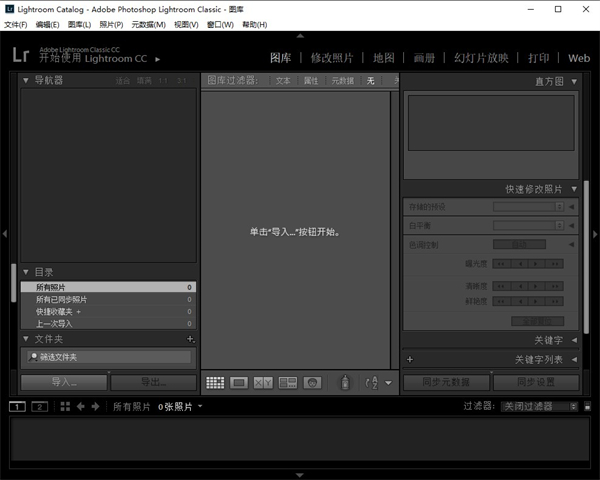Switch to 地图 module

point(384,58)
